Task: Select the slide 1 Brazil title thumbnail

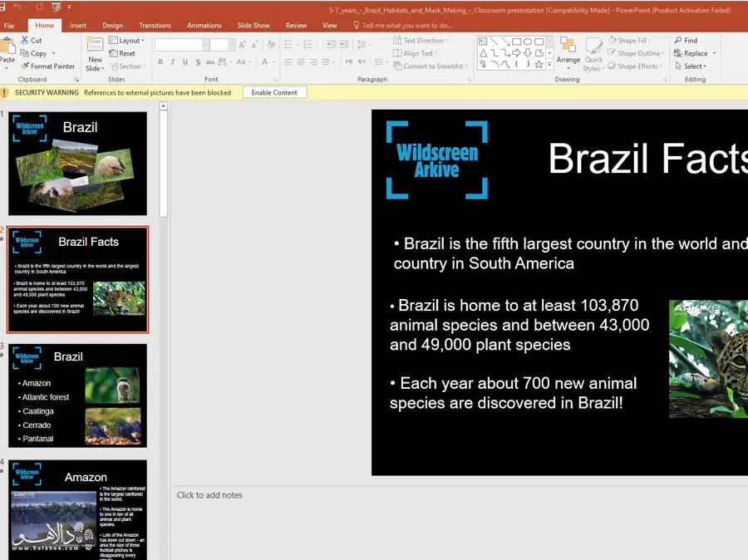Action: click(78, 164)
